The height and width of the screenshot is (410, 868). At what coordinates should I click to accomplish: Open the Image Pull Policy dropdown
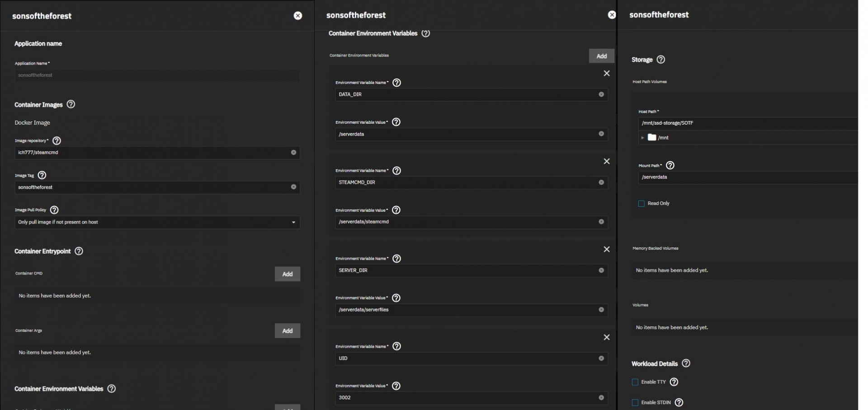point(157,222)
